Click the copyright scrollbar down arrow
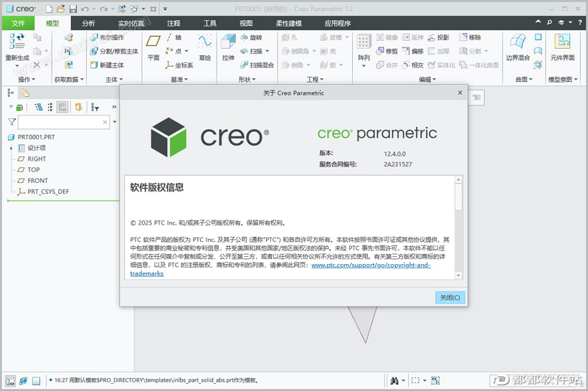The width and height of the screenshot is (588, 391). coord(458,275)
